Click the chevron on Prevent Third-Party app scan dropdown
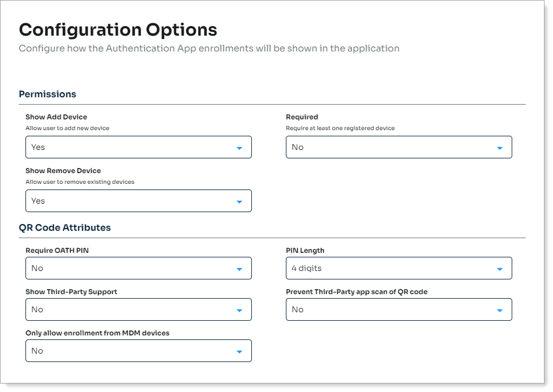This screenshot has width=553, height=392. (x=500, y=309)
